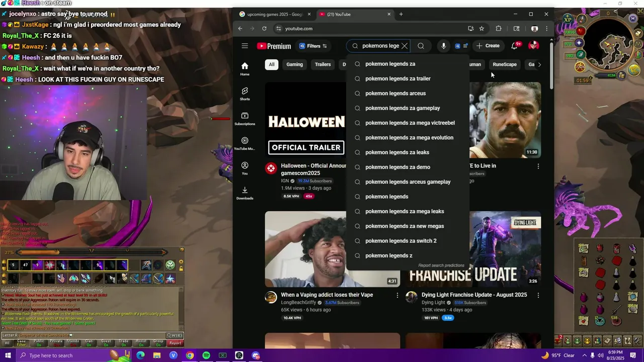The image size is (644, 362).
Task: Toggle RuneScape Assist chat filter
Action: click(x=141, y=343)
